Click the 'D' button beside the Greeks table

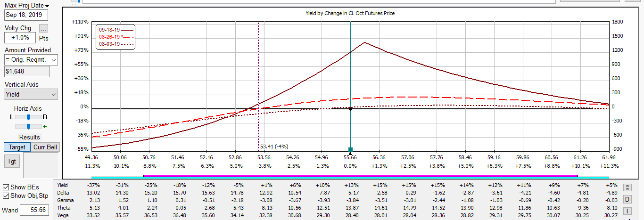627,199
